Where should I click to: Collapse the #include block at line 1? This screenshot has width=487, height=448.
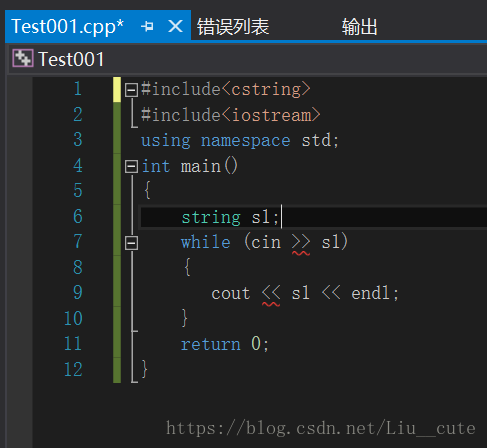(131, 90)
